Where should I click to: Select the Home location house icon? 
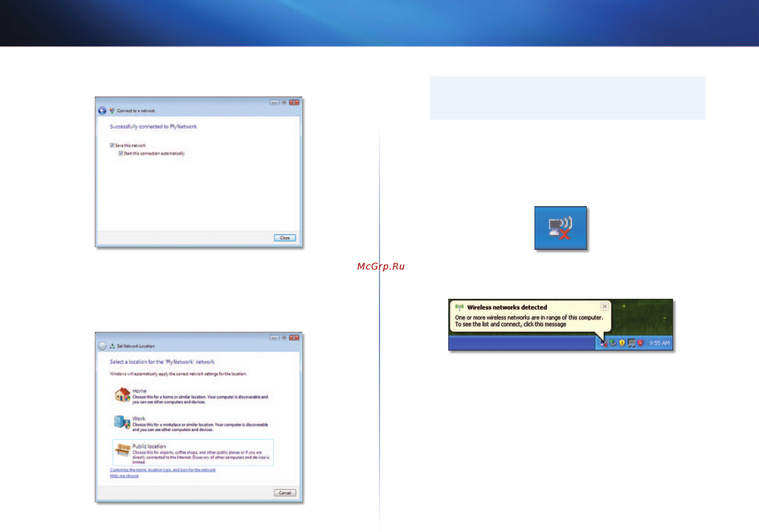pyautogui.click(x=122, y=395)
